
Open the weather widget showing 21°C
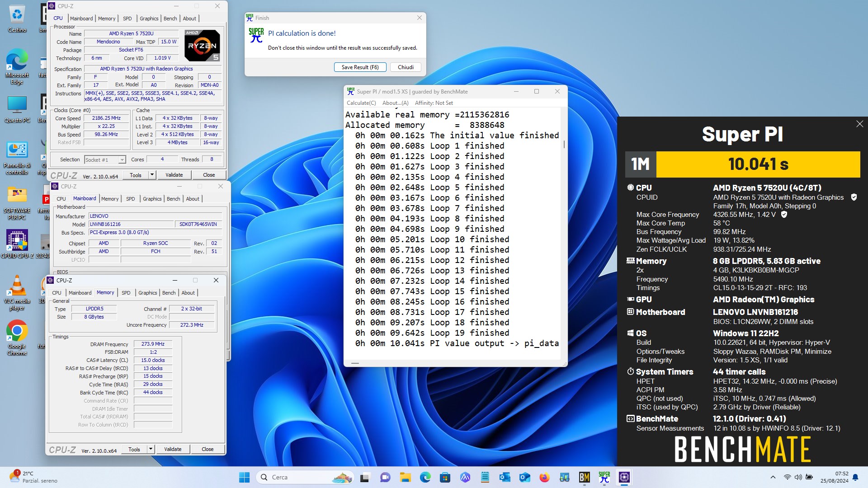(34, 477)
